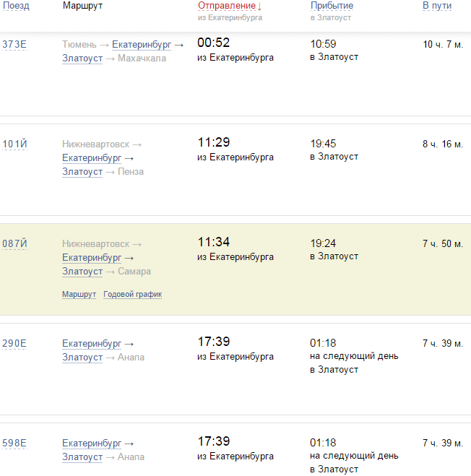Viewport: 471px width, 476px height.
Task: Open the Годовой график link
Action: (132, 295)
